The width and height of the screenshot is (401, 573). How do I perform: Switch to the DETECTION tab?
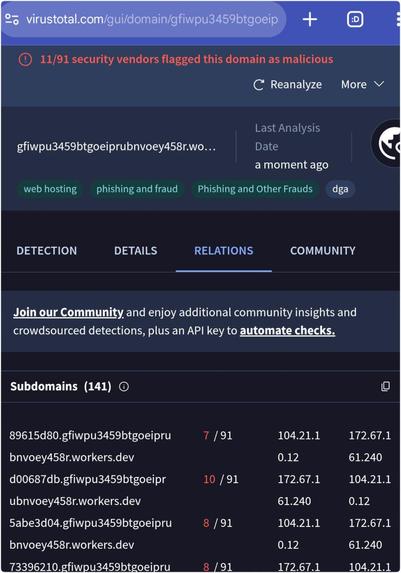(47, 251)
